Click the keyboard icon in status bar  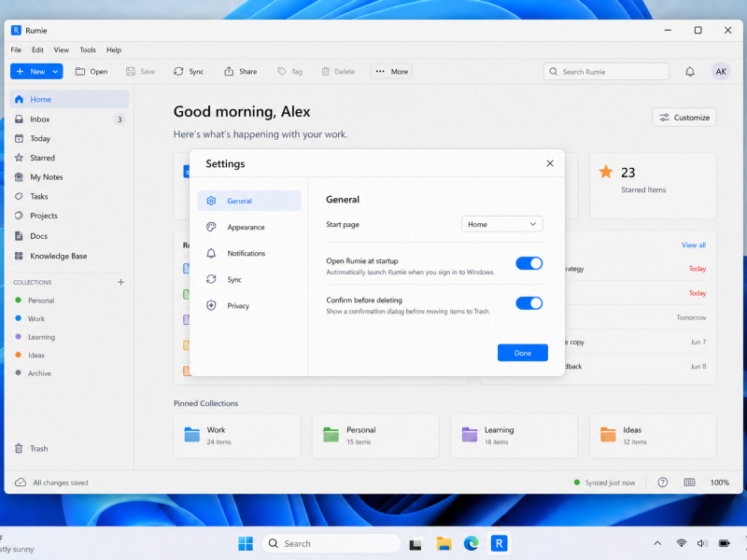pos(689,483)
